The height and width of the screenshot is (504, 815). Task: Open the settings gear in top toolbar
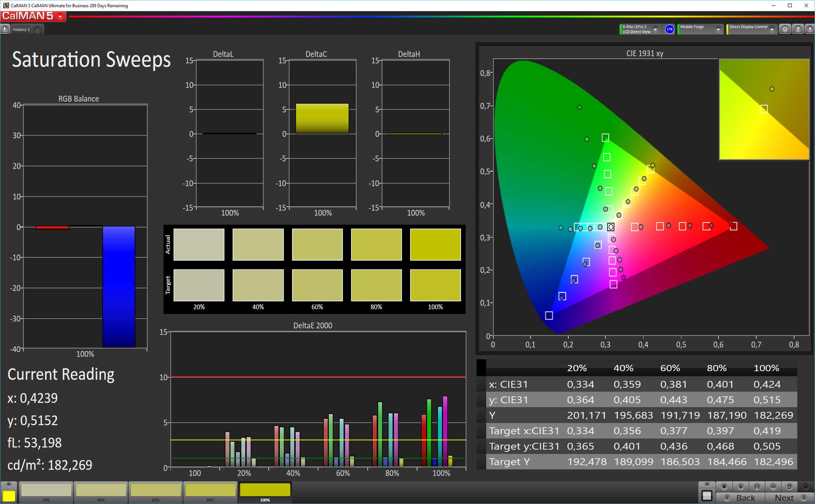pyautogui.click(x=785, y=29)
